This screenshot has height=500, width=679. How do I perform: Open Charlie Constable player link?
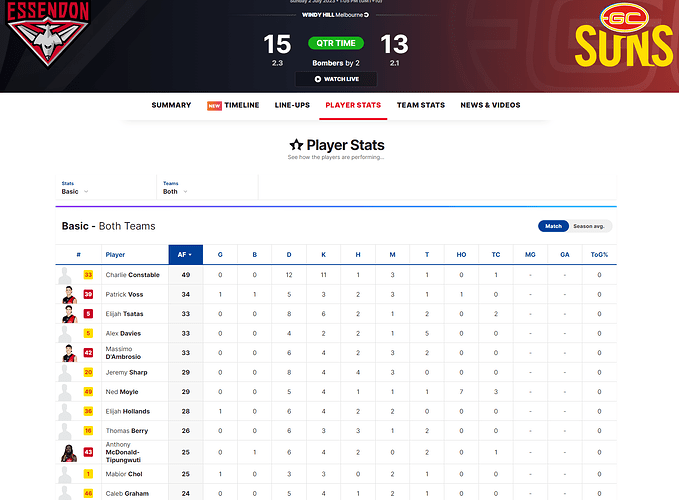pyautogui.click(x=133, y=275)
